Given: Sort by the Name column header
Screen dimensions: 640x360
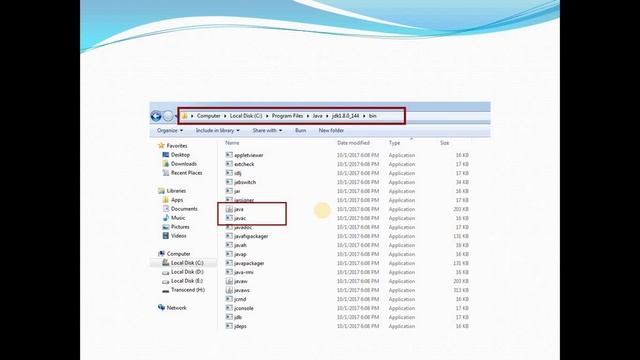Looking at the screenshot, I should (232, 143).
